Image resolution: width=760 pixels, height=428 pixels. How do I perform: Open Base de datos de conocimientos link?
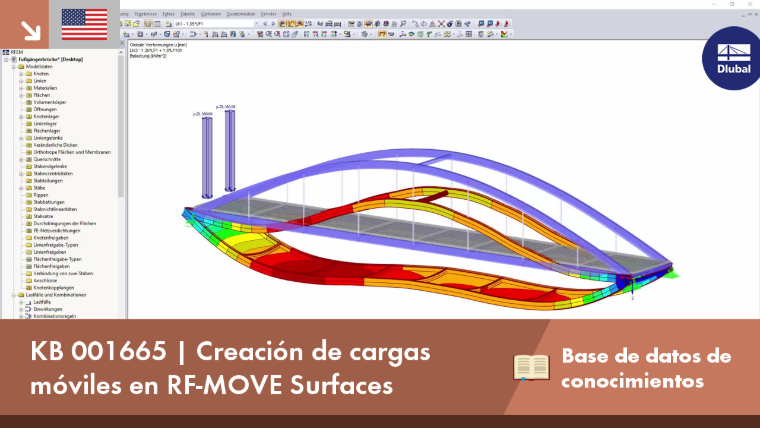click(x=646, y=368)
